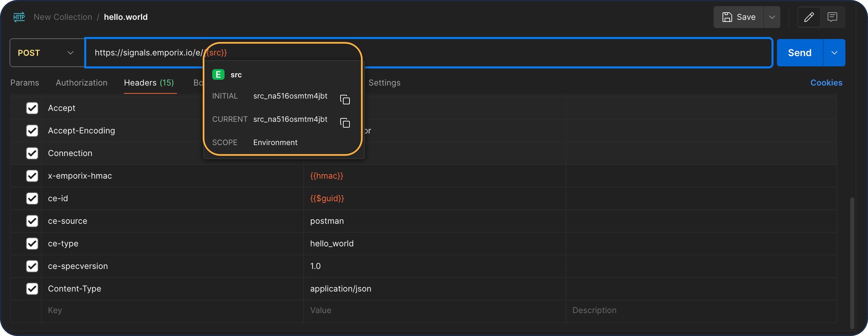Uncheck the Content-Type header
868x336 pixels.
(32, 289)
